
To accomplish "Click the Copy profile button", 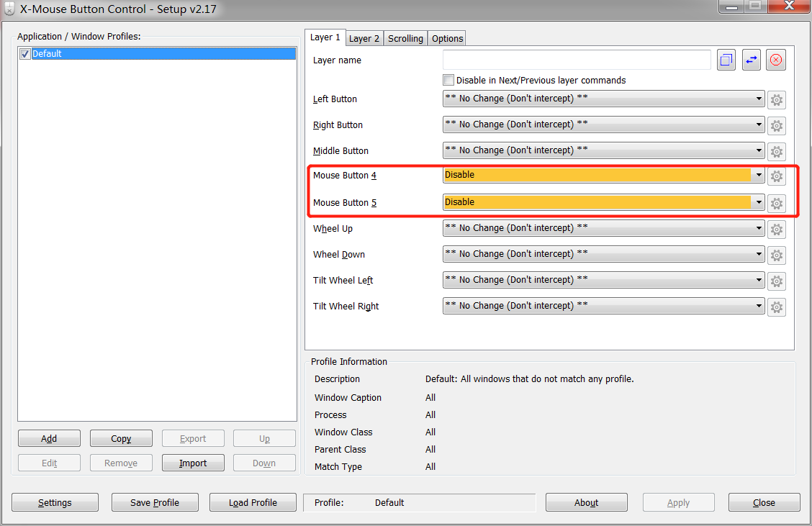I will pos(121,438).
